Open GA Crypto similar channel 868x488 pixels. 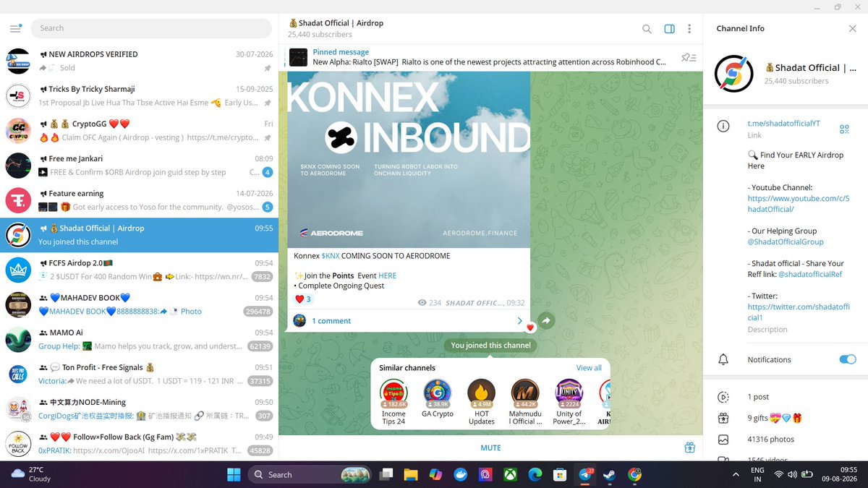pyautogui.click(x=438, y=399)
